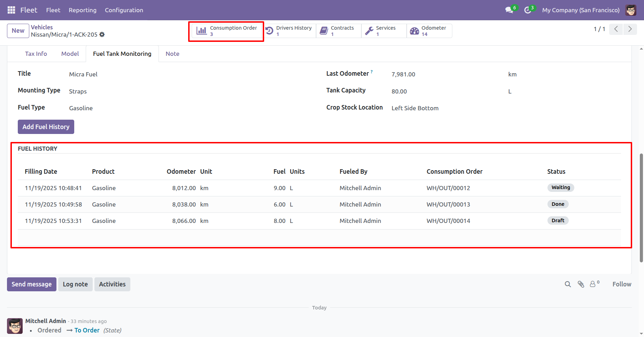Open Contracts stat button

[339, 31]
